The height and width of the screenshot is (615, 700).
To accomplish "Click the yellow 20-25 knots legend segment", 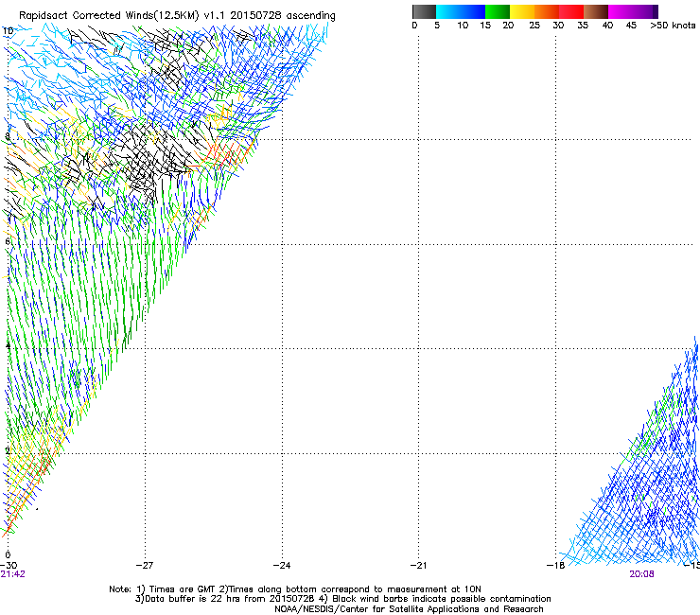I will coord(522,11).
